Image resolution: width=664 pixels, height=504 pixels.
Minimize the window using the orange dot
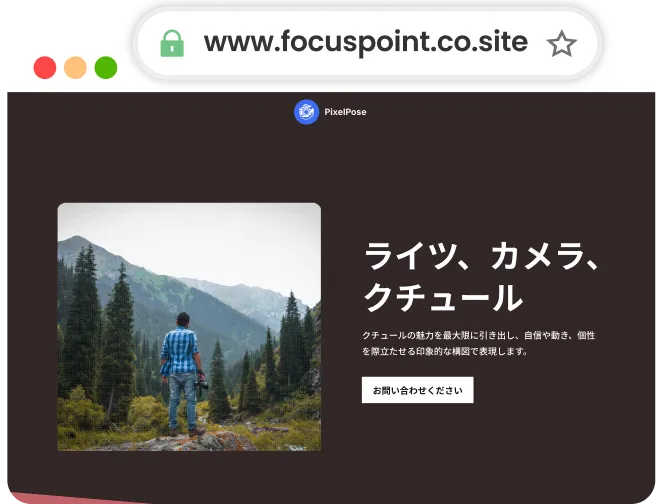[x=75, y=68]
